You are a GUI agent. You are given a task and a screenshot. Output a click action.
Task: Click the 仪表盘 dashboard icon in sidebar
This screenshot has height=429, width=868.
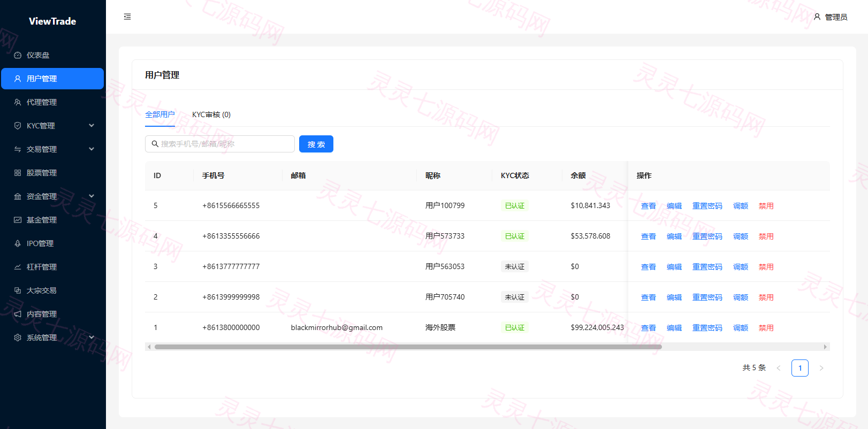pyautogui.click(x=18, y=55)
